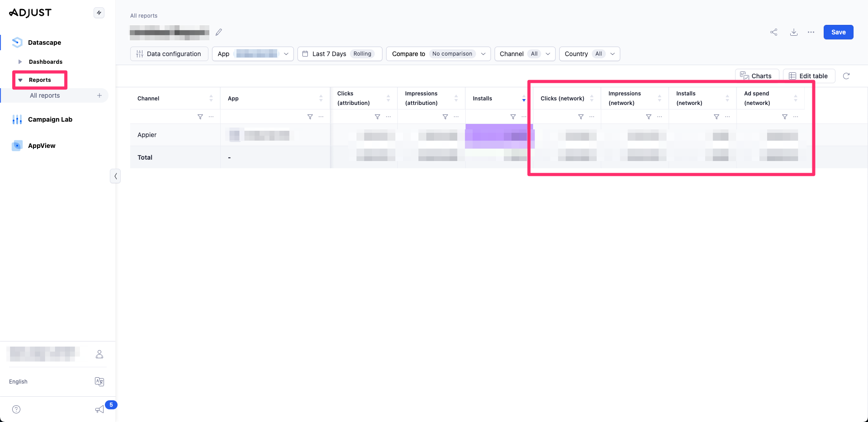
Task: Sort the table by Installs column
Action: (x=524, y=98)
